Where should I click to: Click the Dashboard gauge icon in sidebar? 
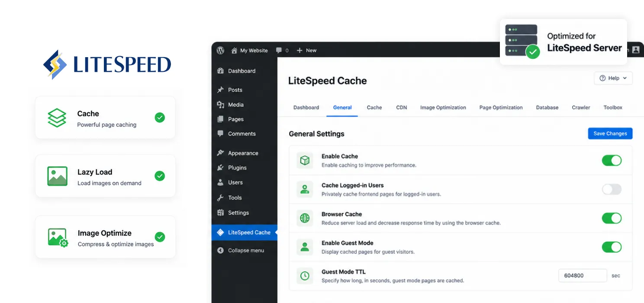coord(221,71)
